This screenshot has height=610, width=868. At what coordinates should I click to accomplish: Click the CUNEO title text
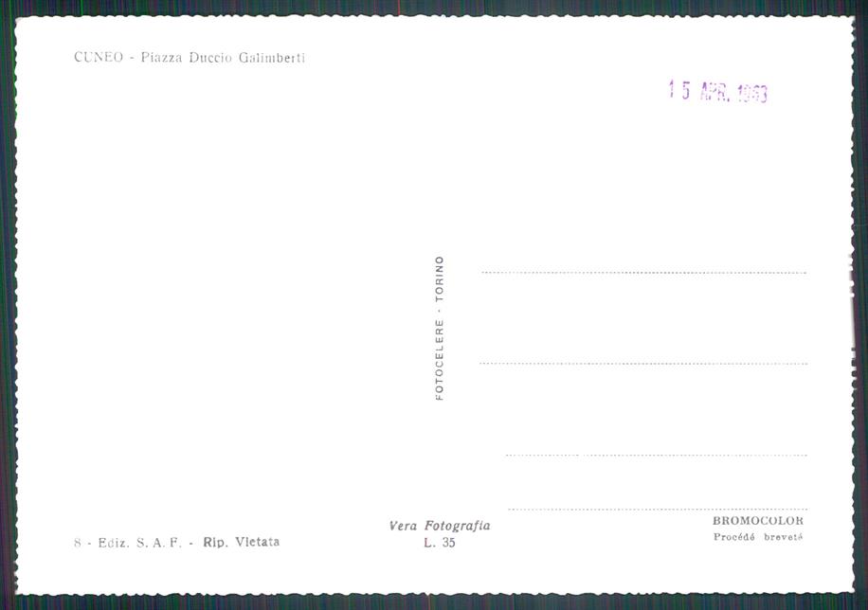pos(99,57)
